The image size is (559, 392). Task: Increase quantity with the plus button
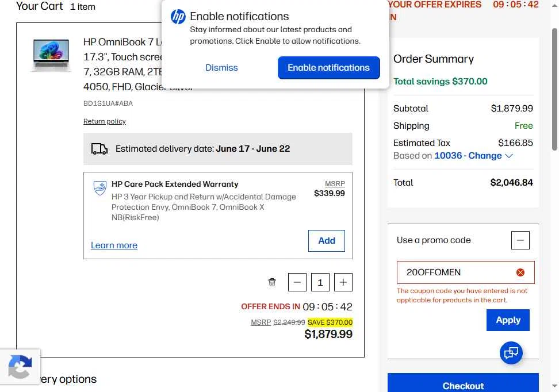[343, 282]
